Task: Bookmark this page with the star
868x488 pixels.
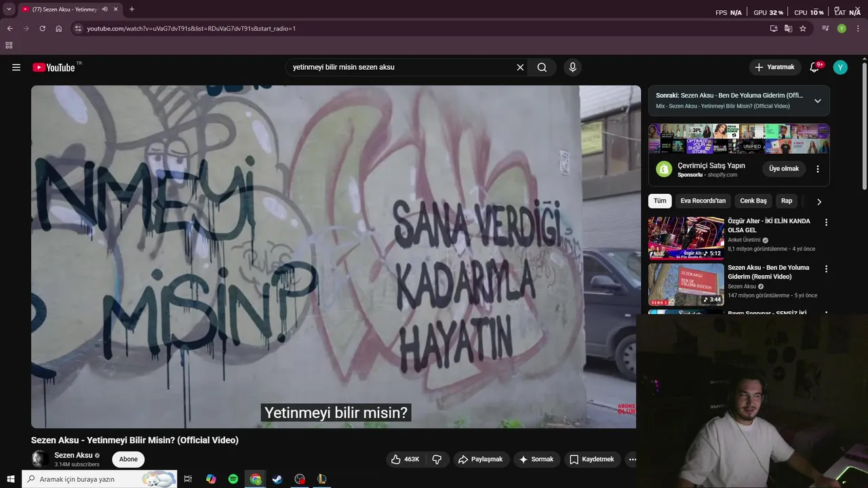Action: pos(803,28)
